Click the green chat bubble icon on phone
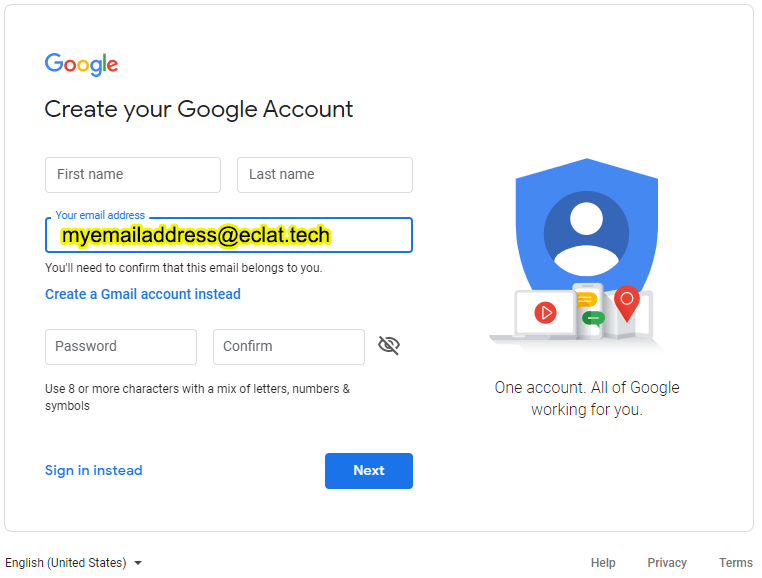This screenshot has width=762, height=578. click(593, 318)
